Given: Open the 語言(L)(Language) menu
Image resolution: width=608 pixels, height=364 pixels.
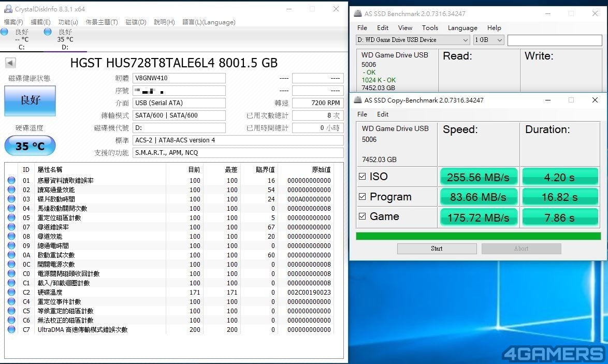Looking at the screenshot, I should pos(209,22).
